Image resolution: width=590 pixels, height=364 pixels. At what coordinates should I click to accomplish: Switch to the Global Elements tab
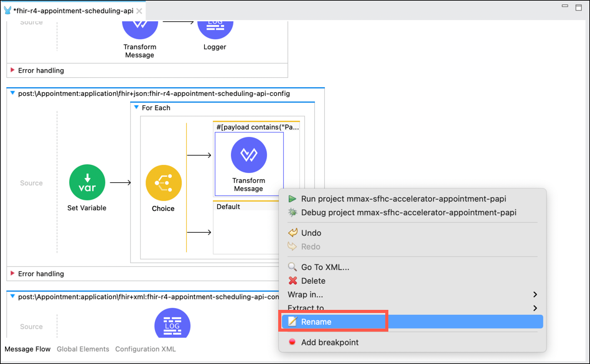point(83,349)
